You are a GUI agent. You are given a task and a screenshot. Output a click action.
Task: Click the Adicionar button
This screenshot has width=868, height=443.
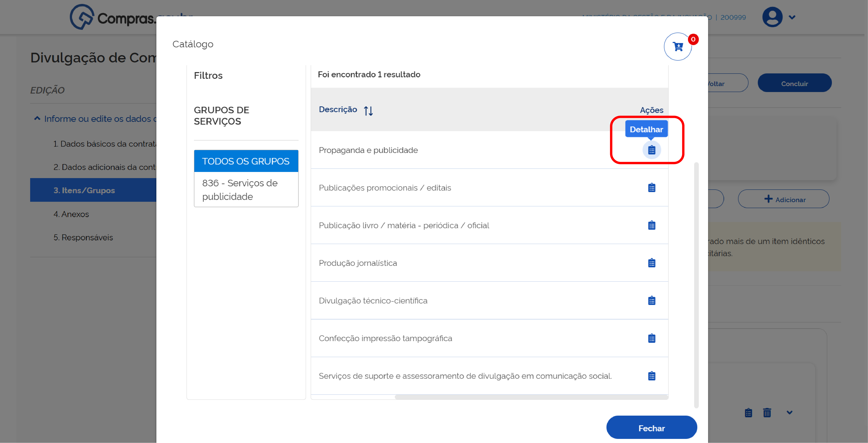coord(784,199)
